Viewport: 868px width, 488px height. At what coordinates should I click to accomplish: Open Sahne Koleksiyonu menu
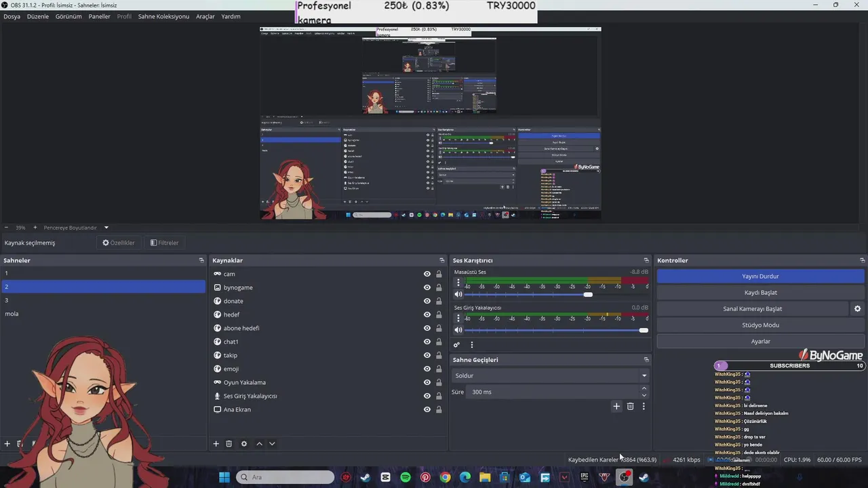[163, 16]
